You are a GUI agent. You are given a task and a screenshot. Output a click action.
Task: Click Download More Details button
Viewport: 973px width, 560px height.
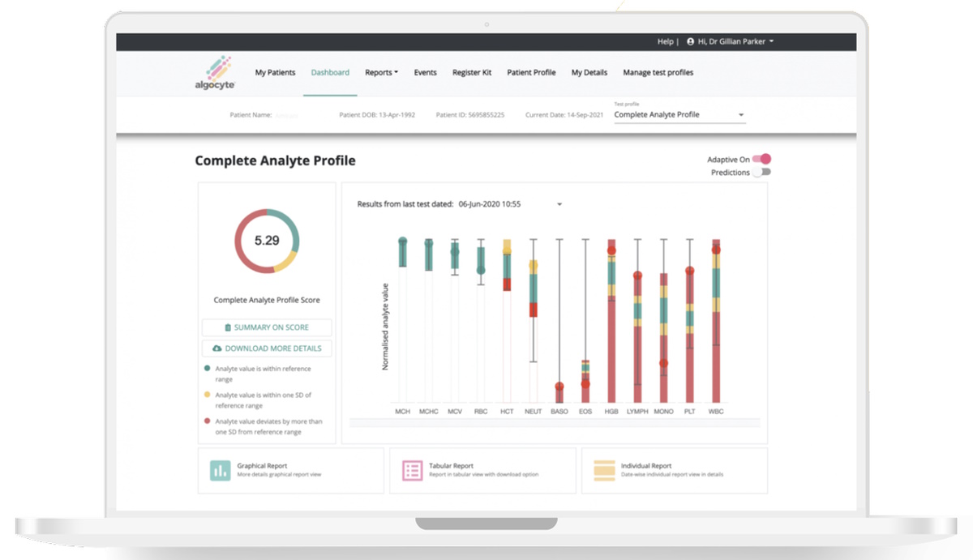[x=267, y=348]
